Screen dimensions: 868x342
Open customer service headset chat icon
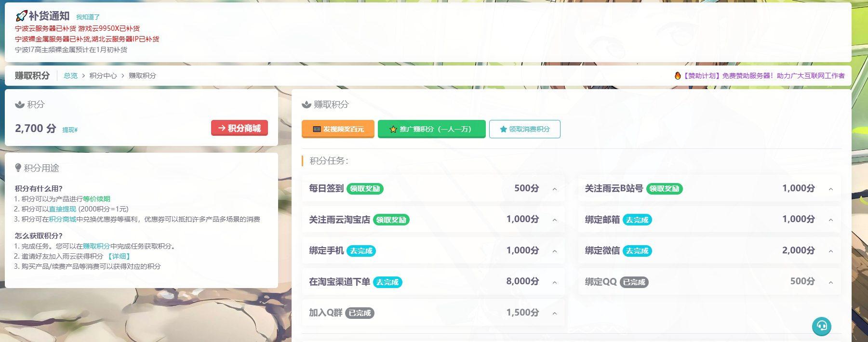pos(822,326)
